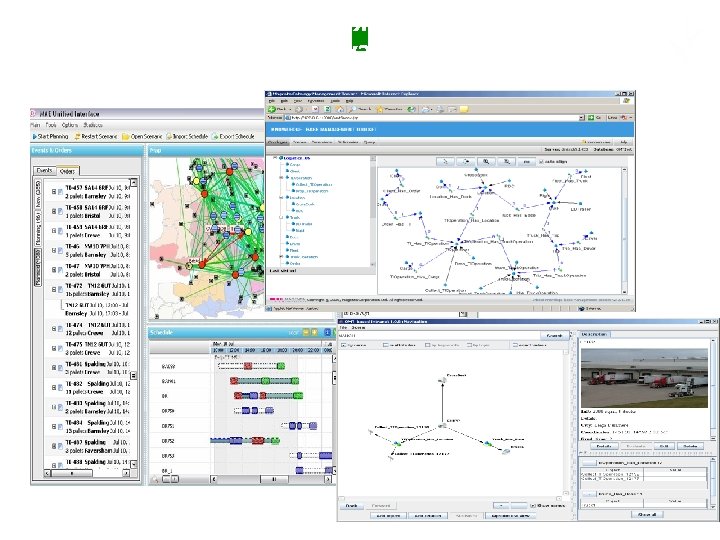Click the zoom in magnifier above ontology graph
The height and width of the screenshot is (540, 720).
coord(486,162)
